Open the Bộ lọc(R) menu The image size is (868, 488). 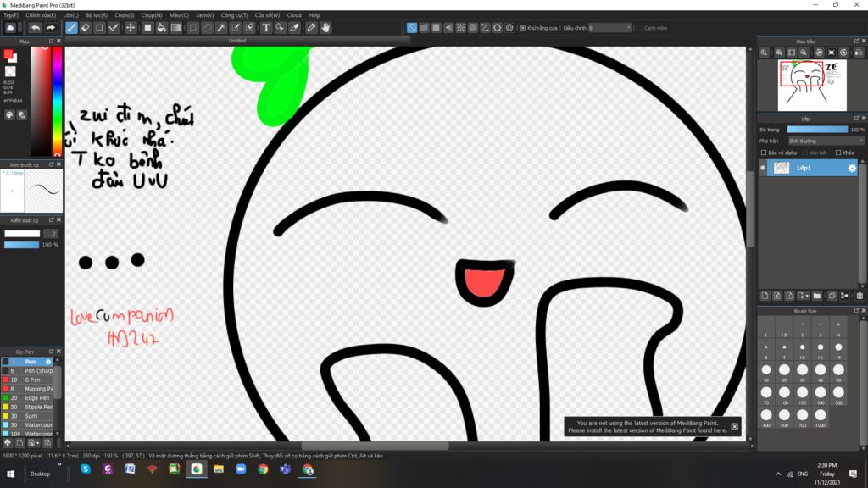(x=97, y=15)
